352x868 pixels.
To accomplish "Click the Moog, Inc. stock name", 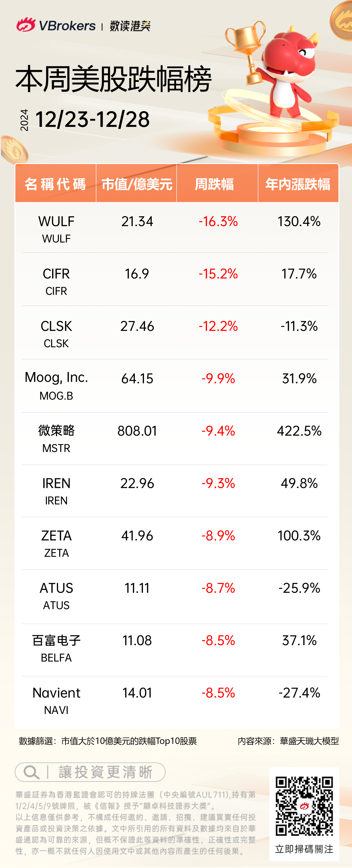I will click(56, 378).
